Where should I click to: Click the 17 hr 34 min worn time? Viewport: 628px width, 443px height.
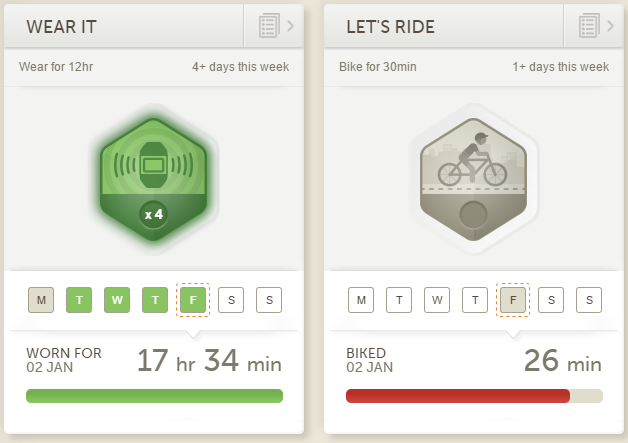point(209,360)
